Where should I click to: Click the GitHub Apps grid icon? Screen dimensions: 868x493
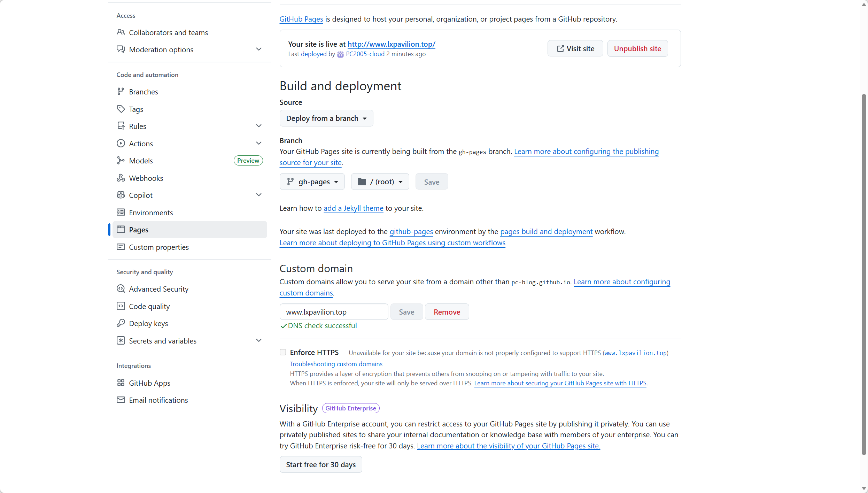pos(121,383)
